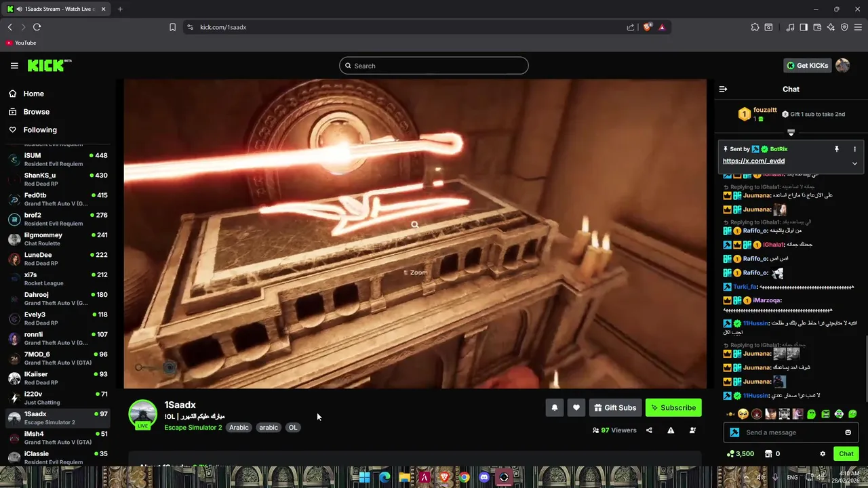Open the icon to the right of the report triangle

pyautogui.click(x=692, y=430)
